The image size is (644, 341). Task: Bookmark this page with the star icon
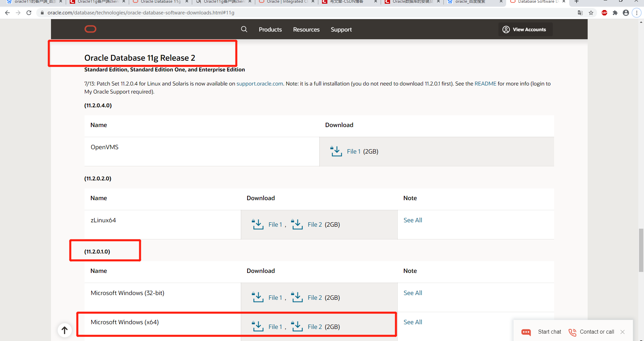tap(591, 13)
